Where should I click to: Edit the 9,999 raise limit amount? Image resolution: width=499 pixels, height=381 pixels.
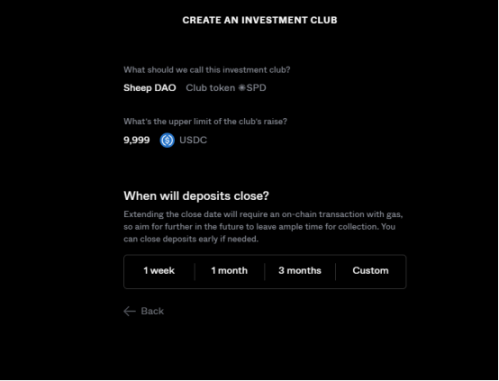tap(137, 140)
